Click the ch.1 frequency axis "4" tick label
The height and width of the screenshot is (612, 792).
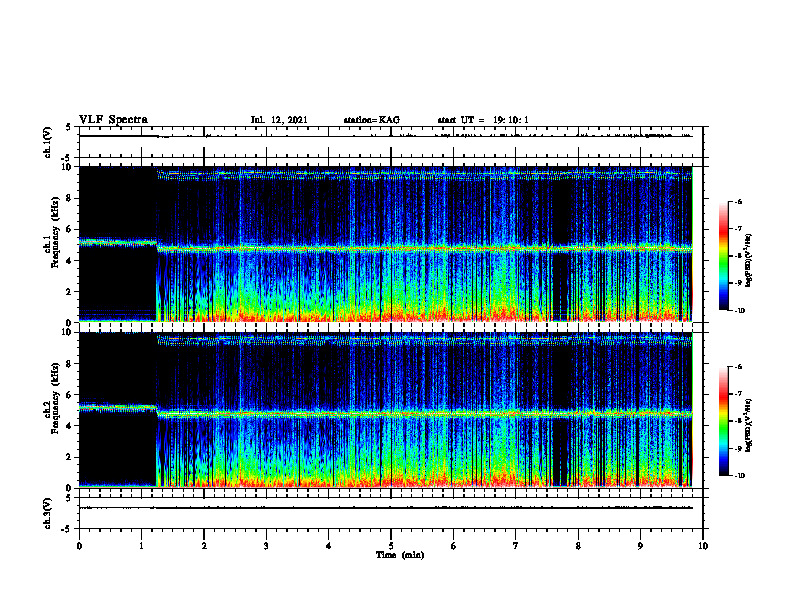pos(71,261)
